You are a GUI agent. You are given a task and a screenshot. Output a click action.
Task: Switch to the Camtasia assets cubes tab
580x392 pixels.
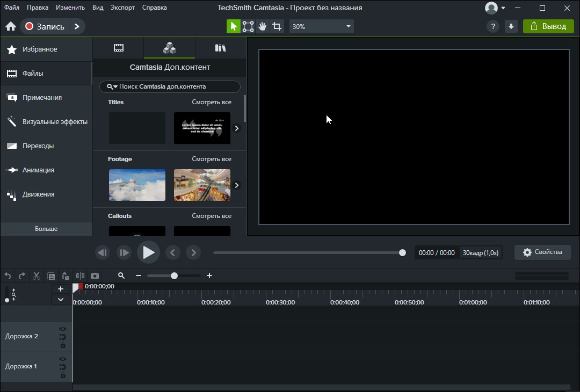[x=169, y=48]
